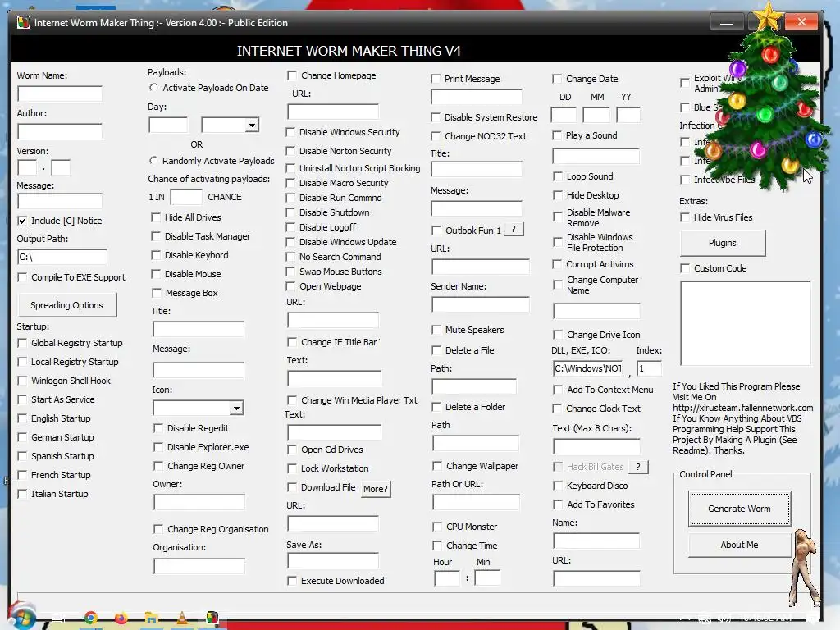Viewport: 840px width, 630px height.
Task: Click the Text (Max 8 Chars) field
Action: [597, 446]
